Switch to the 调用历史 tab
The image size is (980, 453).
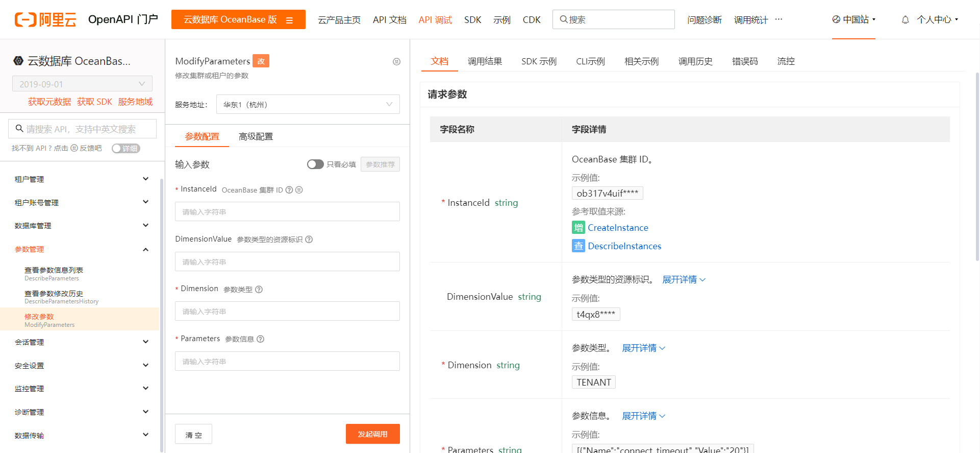click(695, 61)
